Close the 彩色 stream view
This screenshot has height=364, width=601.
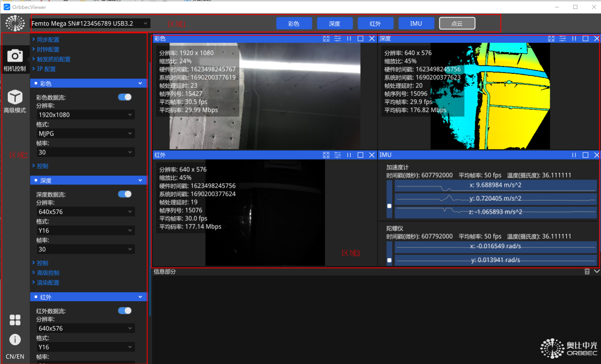pos(372,39)
